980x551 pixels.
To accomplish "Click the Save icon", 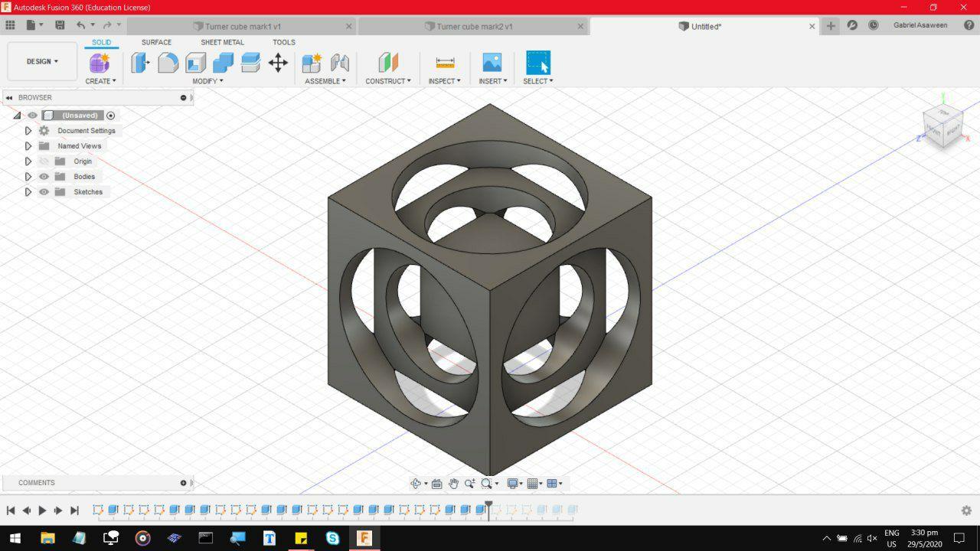I will [x=60, y=25].
